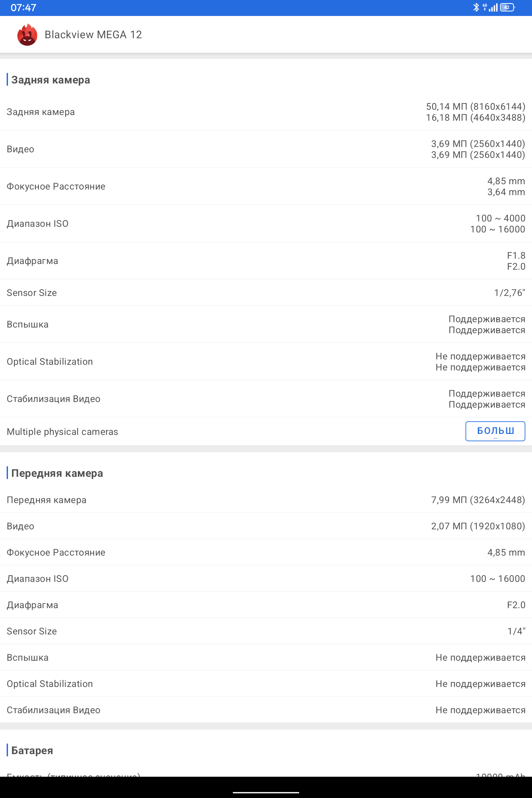Viewport: 532px width, 798px height.
Task: Tap the navigation bar home gesture handle
Action: point(266,793)
